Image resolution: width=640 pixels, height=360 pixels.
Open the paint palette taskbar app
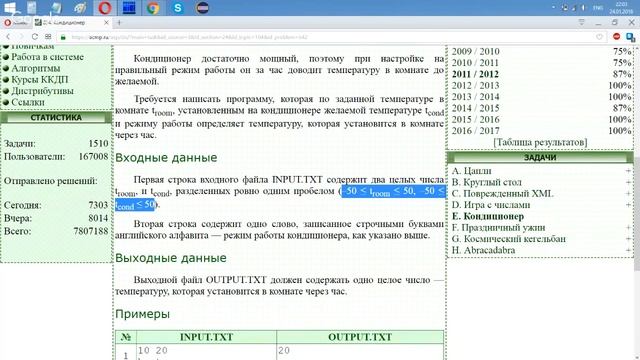click(81, 8)
